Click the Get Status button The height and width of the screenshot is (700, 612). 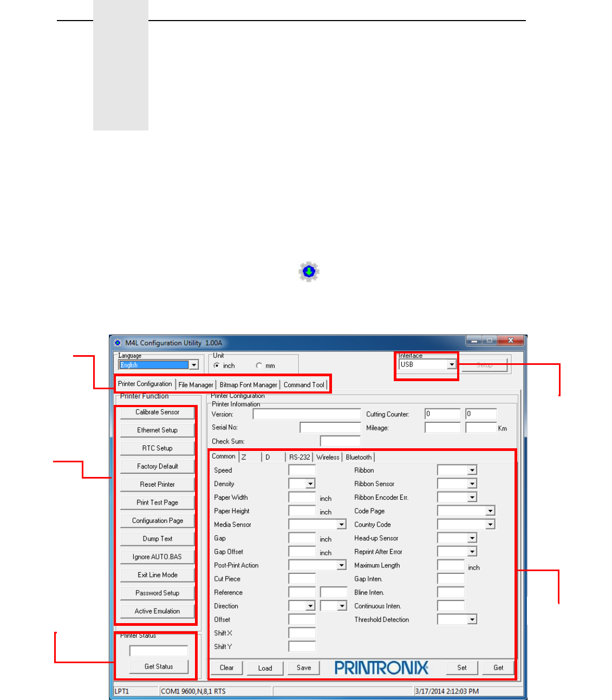[x=159, y=667]
